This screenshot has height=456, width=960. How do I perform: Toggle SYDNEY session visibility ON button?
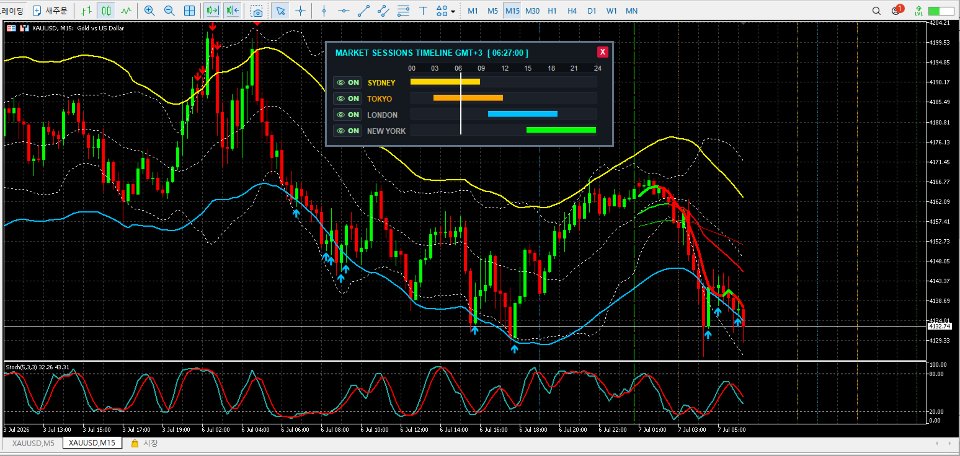pyautogui.click(x=347, y=83)
